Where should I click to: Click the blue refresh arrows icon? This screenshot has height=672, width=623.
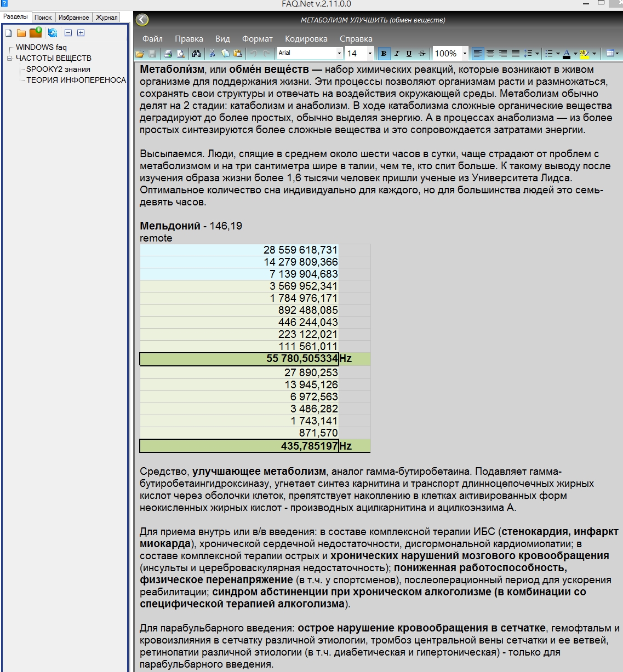[53, 33]
